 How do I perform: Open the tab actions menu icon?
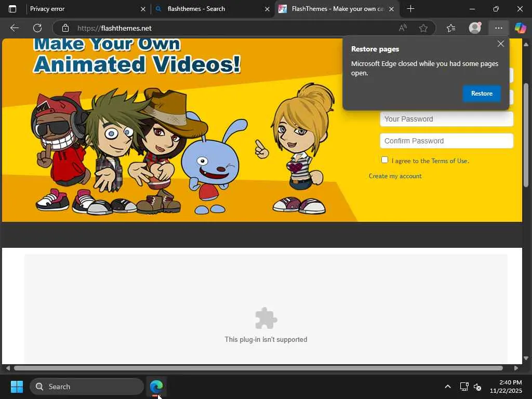12,9
